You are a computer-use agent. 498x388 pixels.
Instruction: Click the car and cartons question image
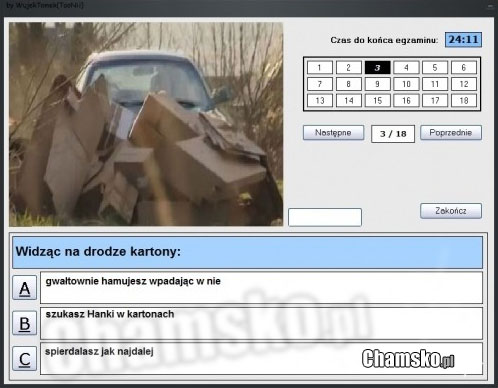click(146, 124)
